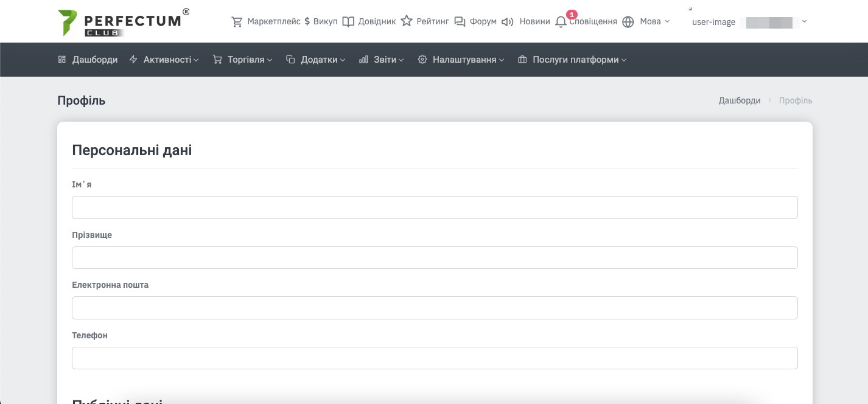Open the Довідник book icon
This screenshot has height=404, width=868.
click(348, 22)
